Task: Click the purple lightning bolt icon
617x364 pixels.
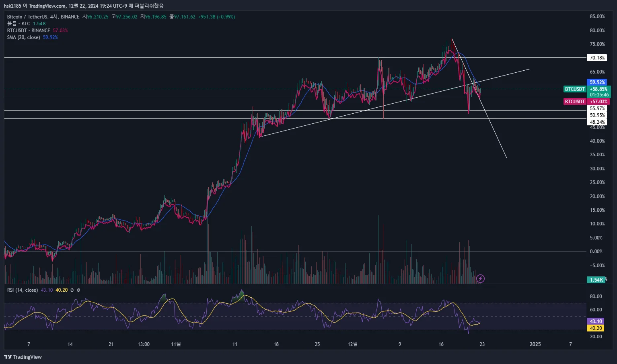Action: click(x=480, y=279)
